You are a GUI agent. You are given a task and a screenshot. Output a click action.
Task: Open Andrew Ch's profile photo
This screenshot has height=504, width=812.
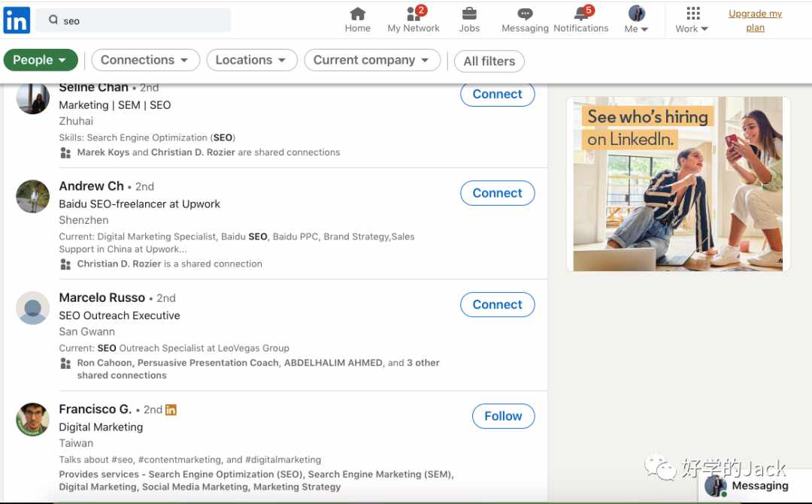click(32, 196)
